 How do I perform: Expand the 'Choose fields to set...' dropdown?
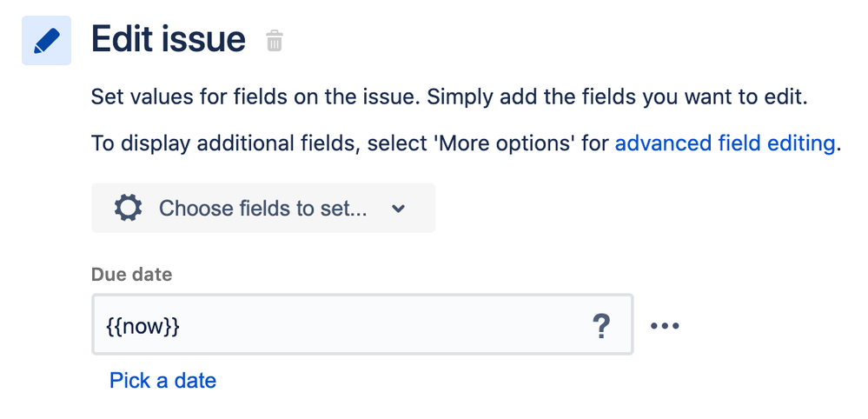point(262,209)
